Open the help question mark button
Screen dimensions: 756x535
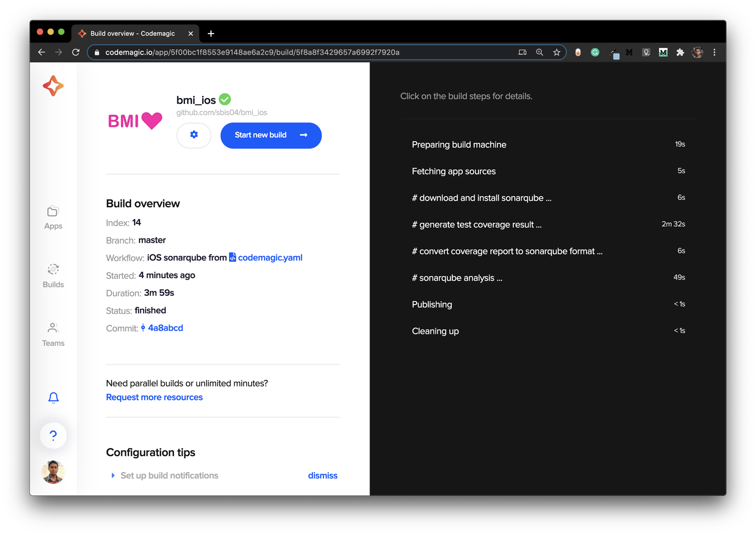[x=54, y=435]
